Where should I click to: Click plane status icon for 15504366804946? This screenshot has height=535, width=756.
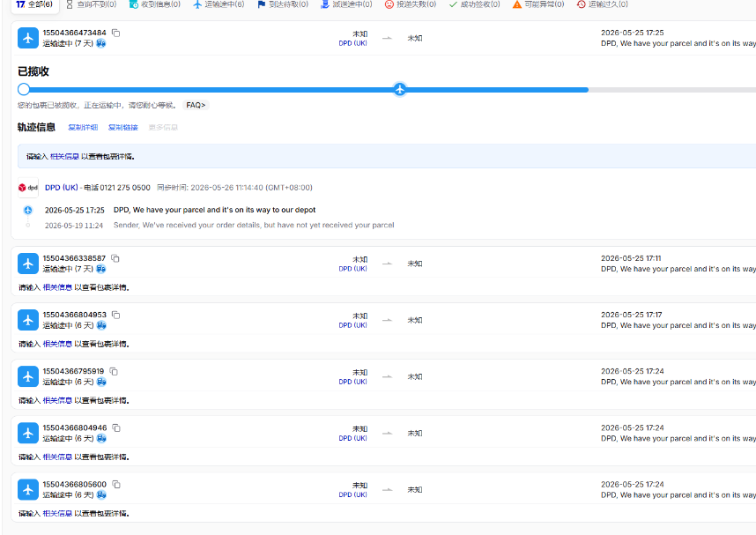tap(28, 434)
